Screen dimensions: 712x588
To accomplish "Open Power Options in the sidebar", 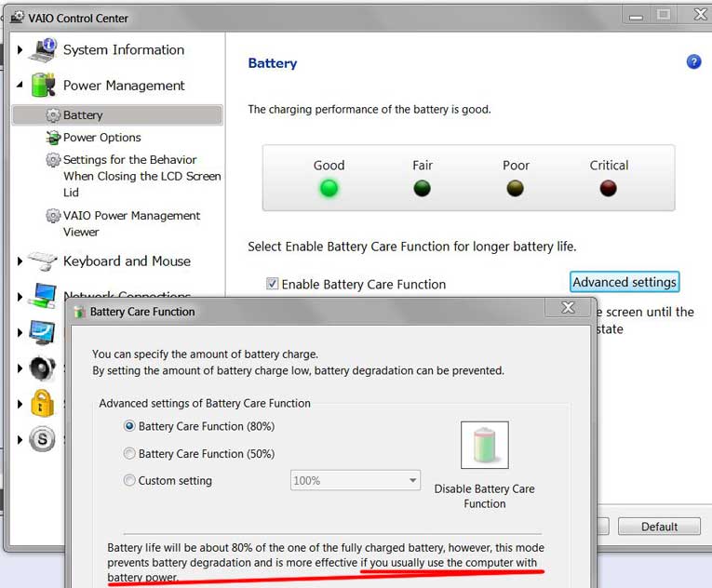I will (x=101, y=138).
